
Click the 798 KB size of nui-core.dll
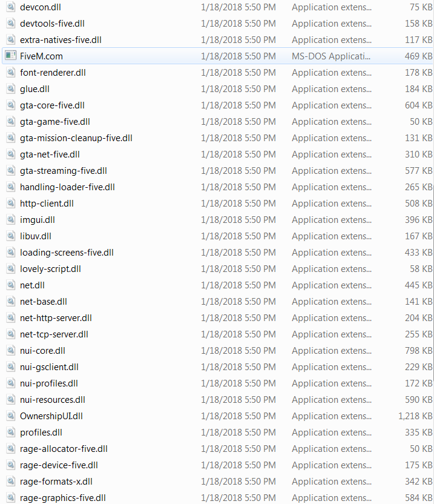coord(419,351)
